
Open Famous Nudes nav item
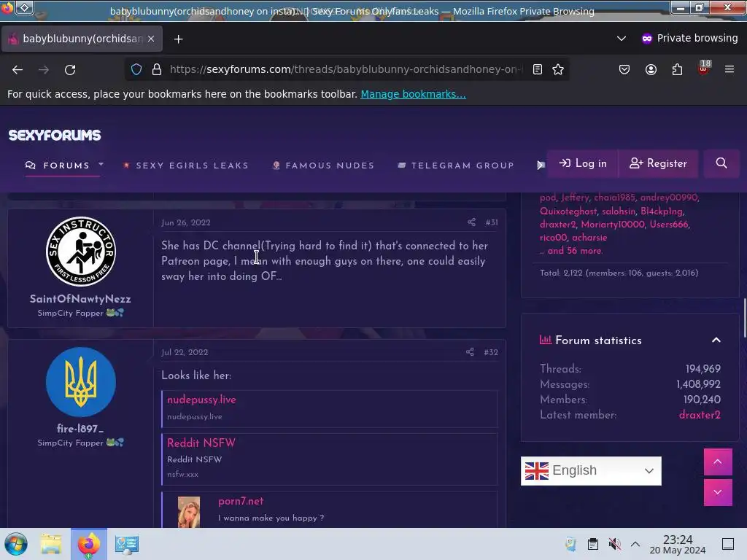[323, 166]
